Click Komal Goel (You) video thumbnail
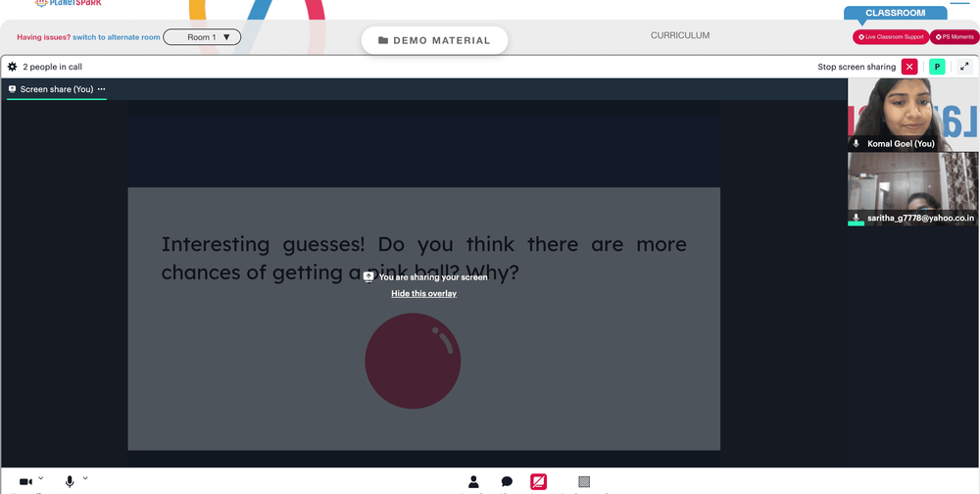This screenshot has width=980, height=494. click(x=913, y=115)
